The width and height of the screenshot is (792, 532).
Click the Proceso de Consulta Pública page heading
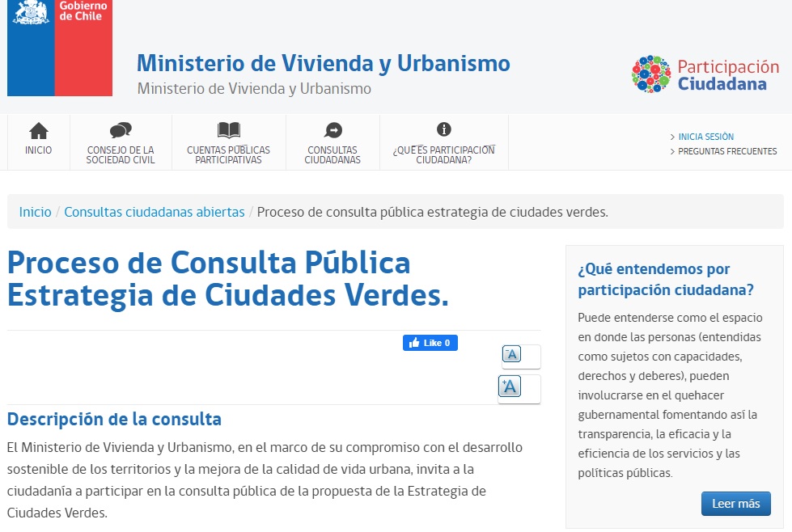[x=227, y=279]
